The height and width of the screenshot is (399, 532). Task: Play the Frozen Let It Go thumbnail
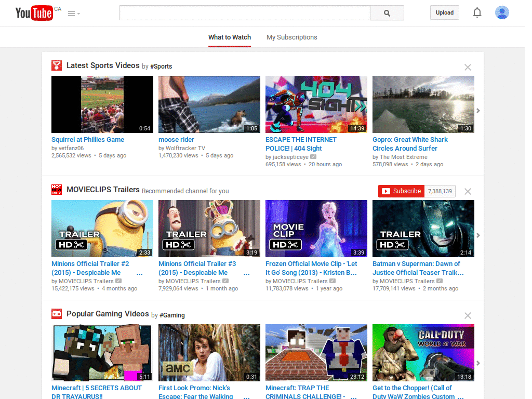click(x=316, y=229)
